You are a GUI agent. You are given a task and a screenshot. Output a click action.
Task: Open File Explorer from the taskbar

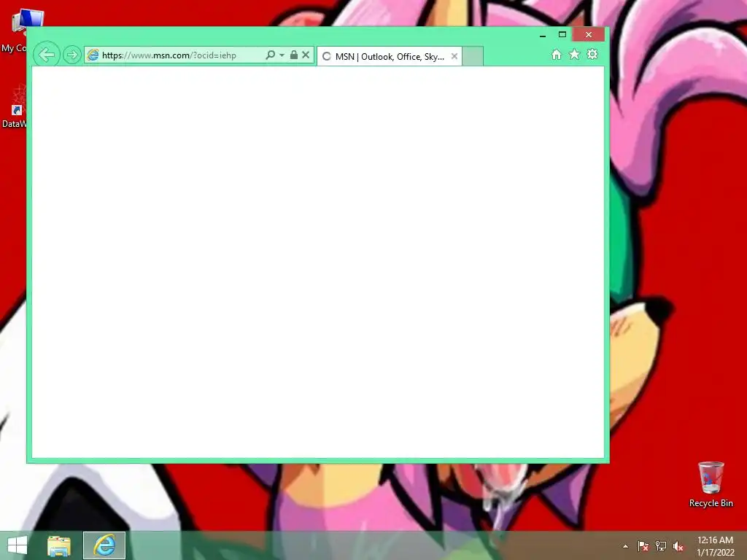59,545
